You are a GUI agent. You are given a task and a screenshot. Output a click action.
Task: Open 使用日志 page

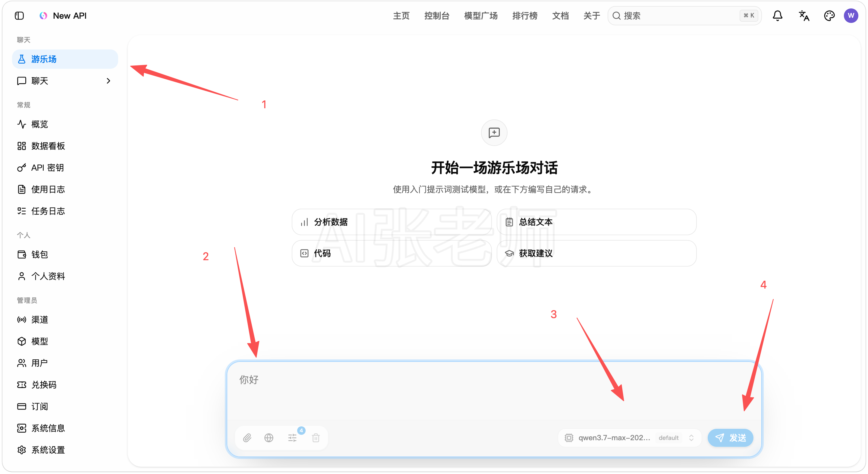(x=65, y=189)
